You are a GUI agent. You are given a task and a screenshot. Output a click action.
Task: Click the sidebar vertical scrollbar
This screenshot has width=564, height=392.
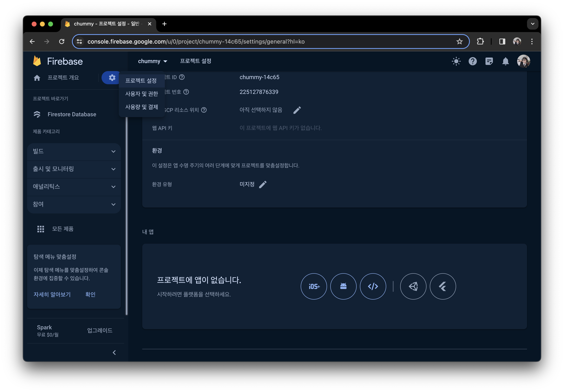127,216
